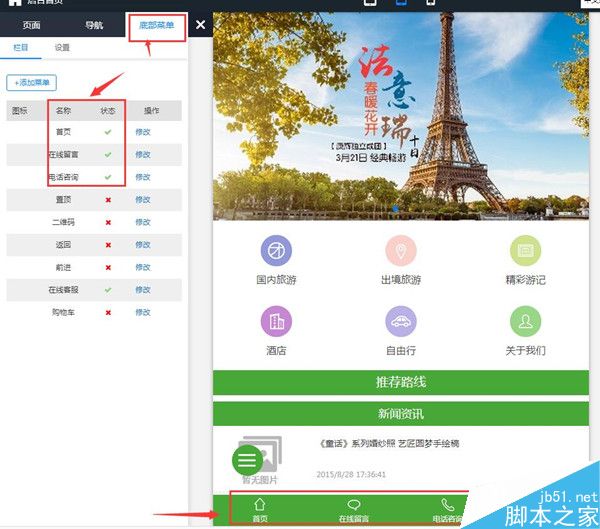Tap the 在线留言 chat bubble icon

[353, 505]
